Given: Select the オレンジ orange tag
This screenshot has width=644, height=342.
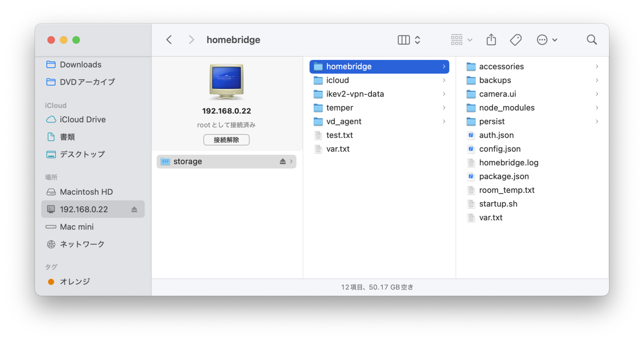Looking at the screenshot, I should (74, 282).
